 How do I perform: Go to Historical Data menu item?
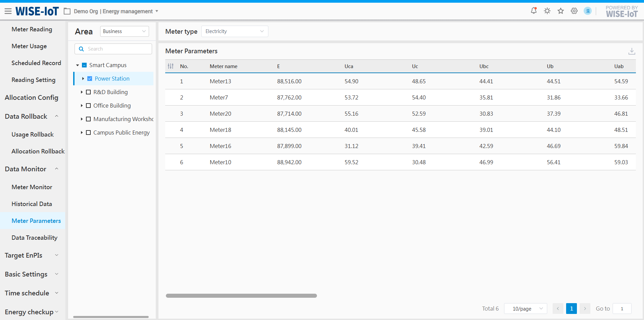pos(32,204)
